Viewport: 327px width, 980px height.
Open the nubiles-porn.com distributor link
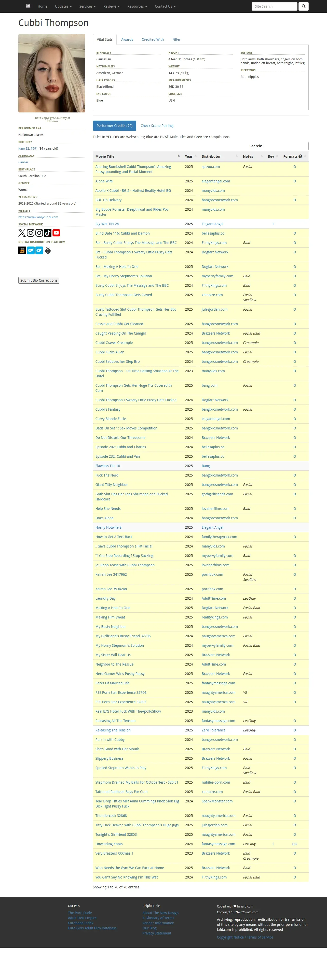coord(216,783)
